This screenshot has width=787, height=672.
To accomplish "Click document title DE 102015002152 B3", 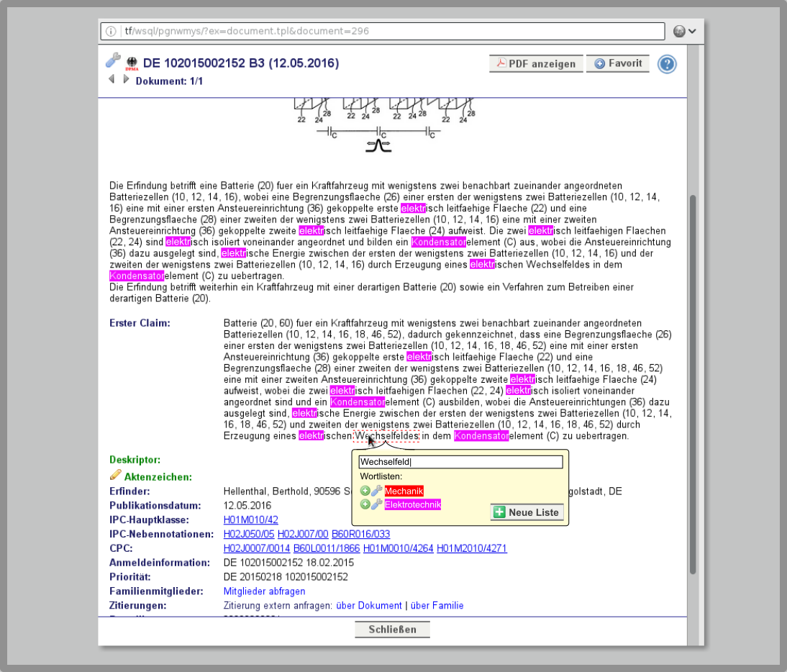I will (x=241, y=63).
